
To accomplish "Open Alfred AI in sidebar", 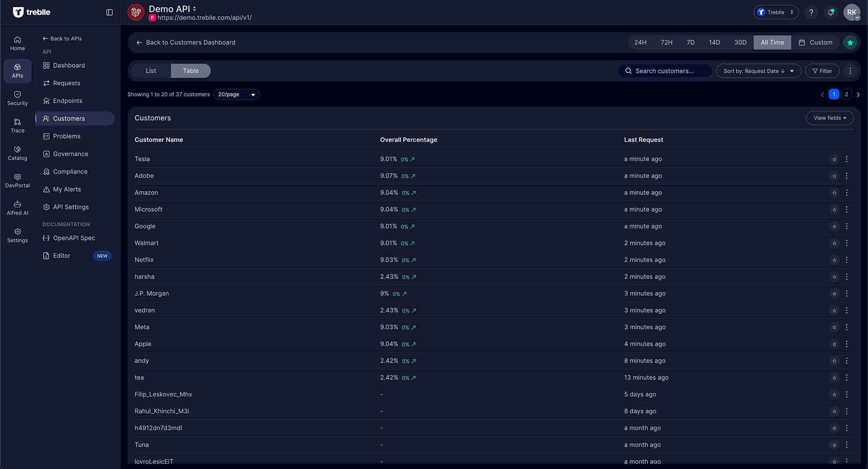I will click(17, 208).
